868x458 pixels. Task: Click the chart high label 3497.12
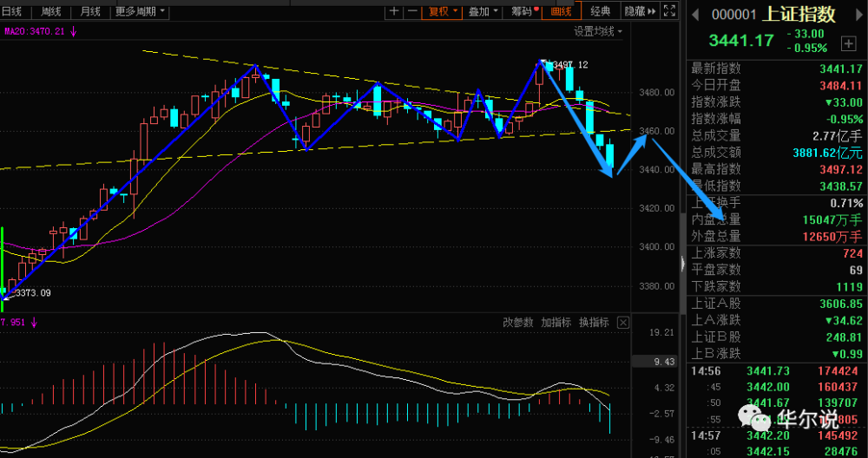[571, 65]
